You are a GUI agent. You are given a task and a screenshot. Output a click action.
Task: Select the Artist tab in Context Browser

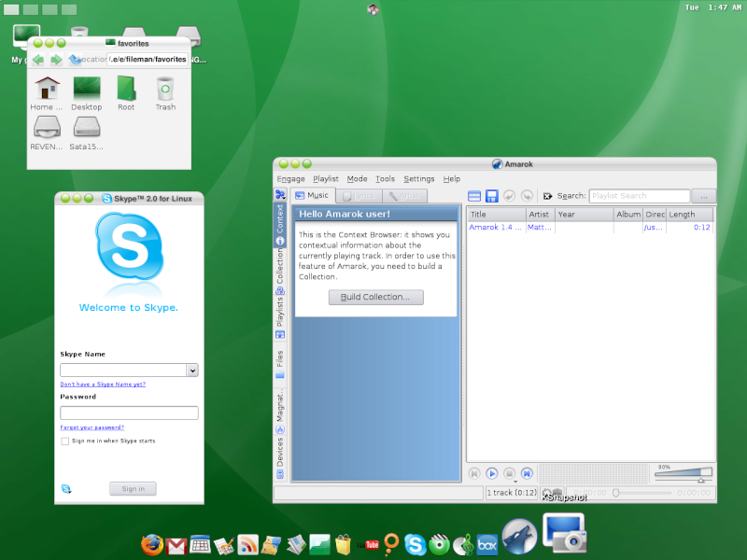tap(404, 196)
